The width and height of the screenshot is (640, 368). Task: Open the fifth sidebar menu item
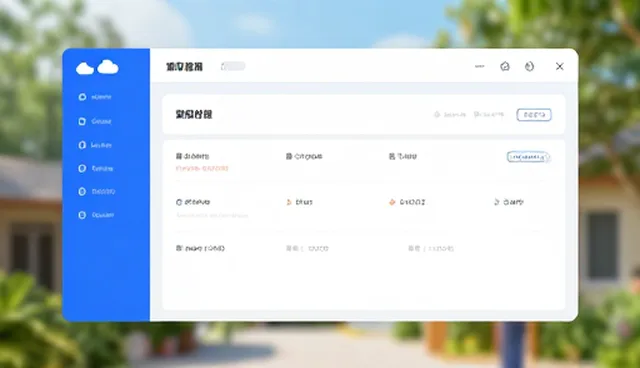point(97,191)
